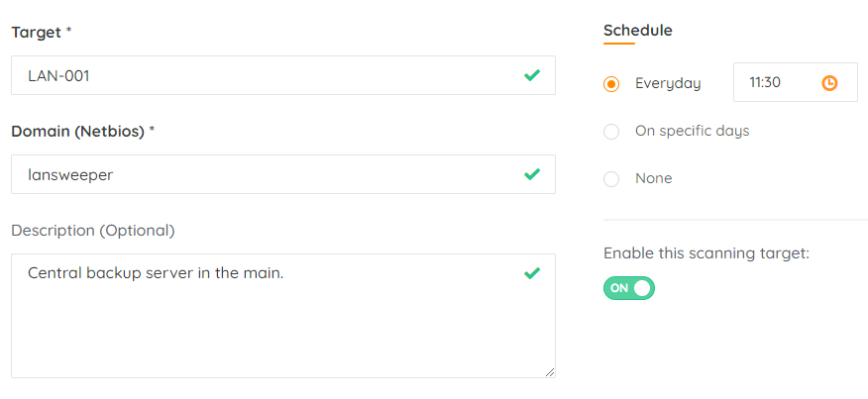Choose the On specific days radio button
The image size is (868, 399).
click(611, 132)
